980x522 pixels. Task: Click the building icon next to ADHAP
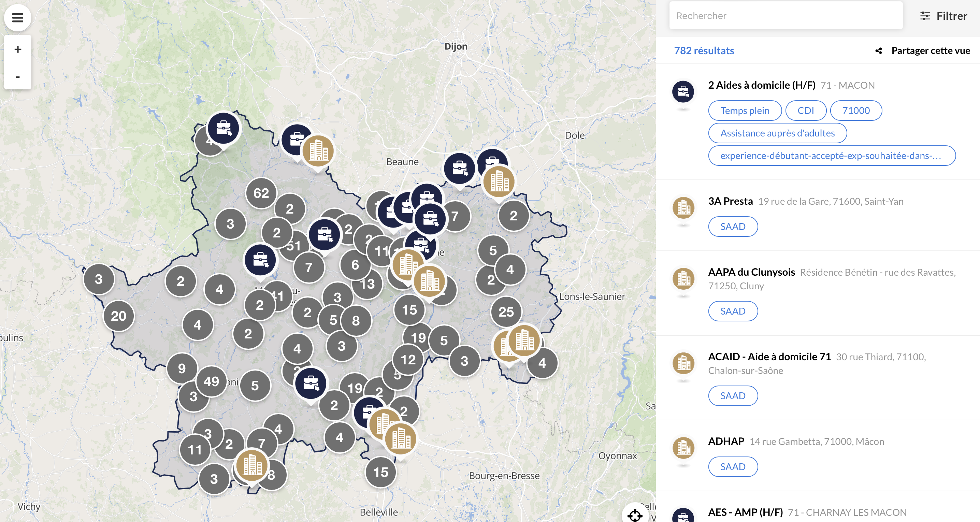pyautogui.click(x=683, y=447)
